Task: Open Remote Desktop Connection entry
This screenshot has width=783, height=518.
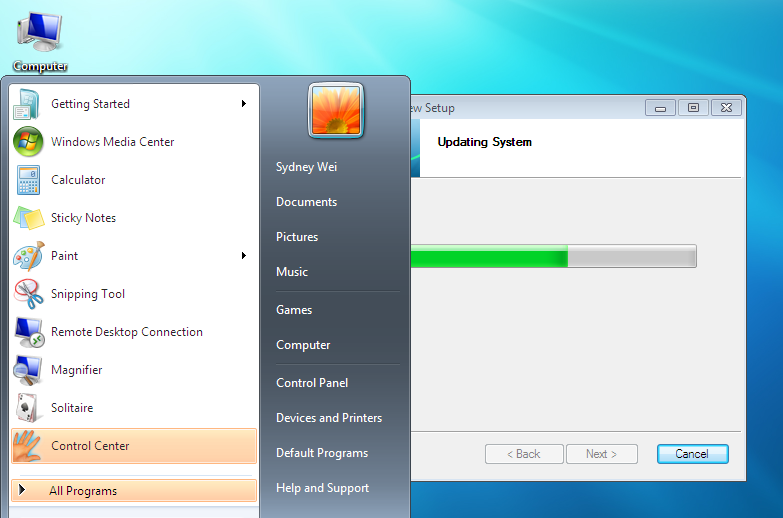Action: tap(134, 332)
